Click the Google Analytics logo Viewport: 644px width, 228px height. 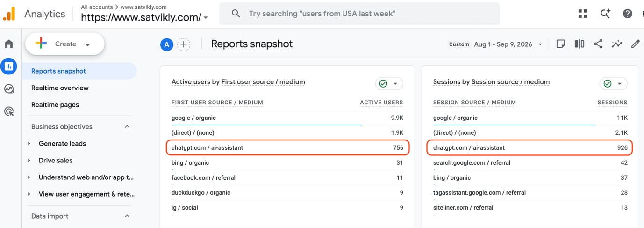10,14
